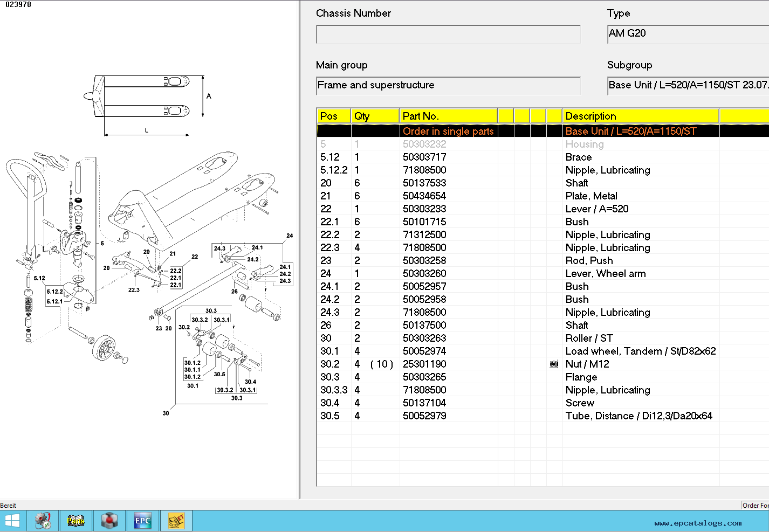
Task: Open the Parts book taskbar icon
Action: click(76, 521)
